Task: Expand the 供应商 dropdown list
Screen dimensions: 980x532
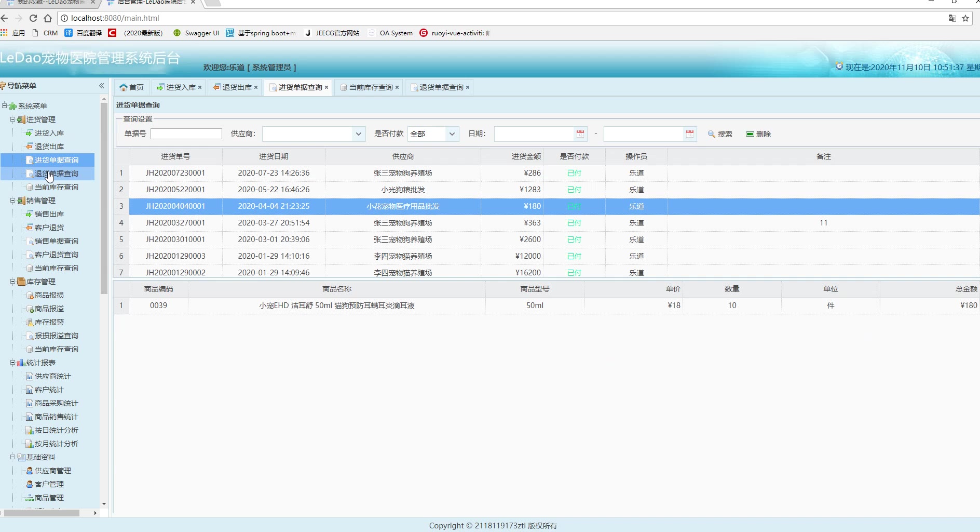Action: pos(358,134)
